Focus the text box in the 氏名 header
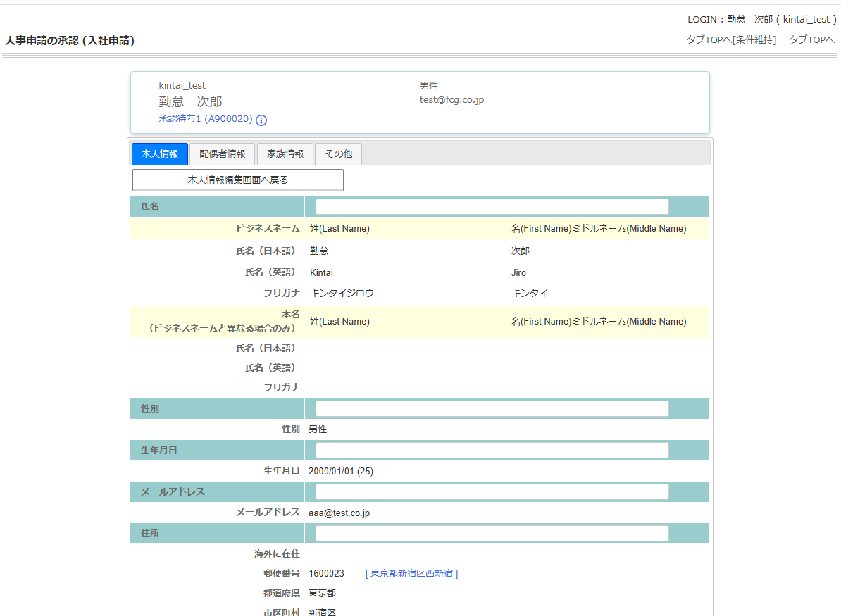 click(x=492, y=207)
